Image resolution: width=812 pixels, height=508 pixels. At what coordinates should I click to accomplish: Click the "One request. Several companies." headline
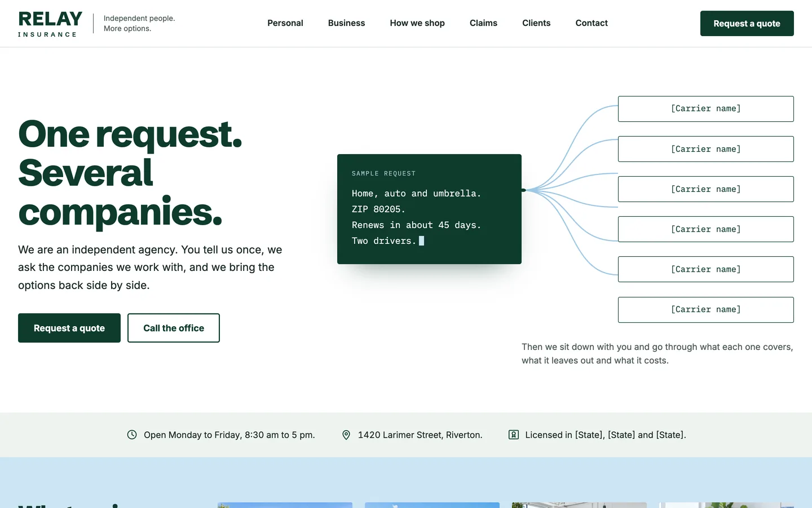[x=130, y=173]
